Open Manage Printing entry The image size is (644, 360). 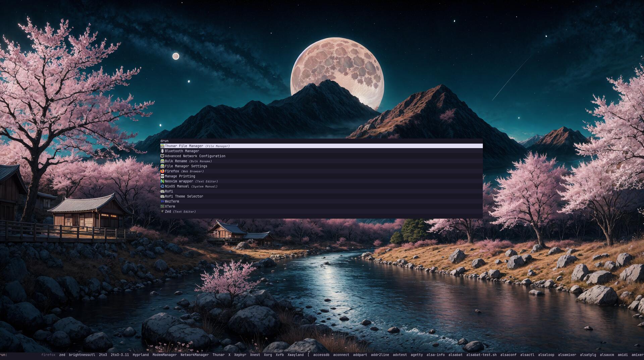click(x=321, y=176)
